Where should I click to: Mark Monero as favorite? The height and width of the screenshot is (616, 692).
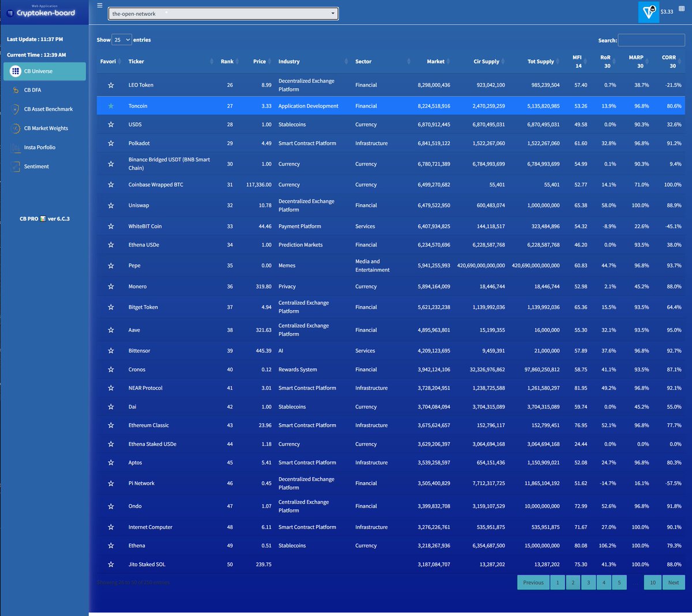[111, 286]
